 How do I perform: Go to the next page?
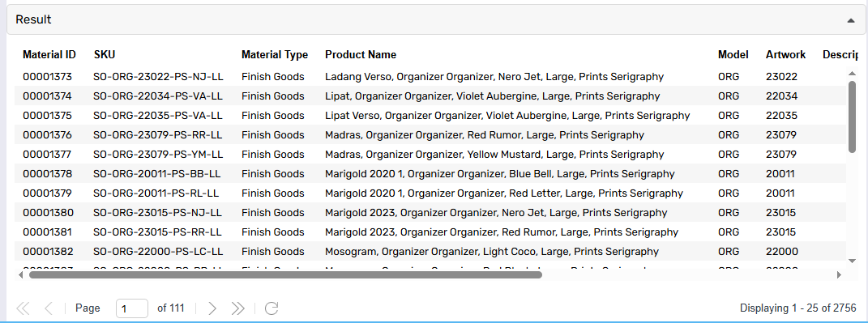212,308
